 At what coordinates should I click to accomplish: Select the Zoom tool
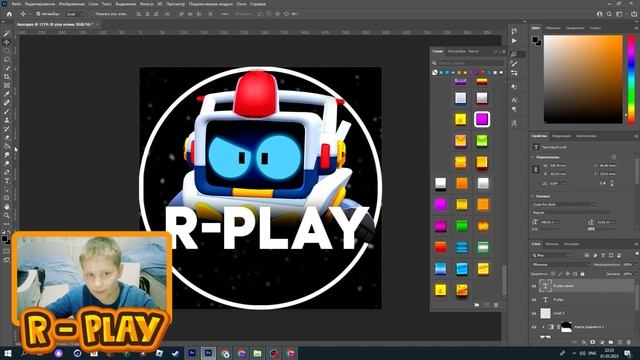tap(7, 215)
